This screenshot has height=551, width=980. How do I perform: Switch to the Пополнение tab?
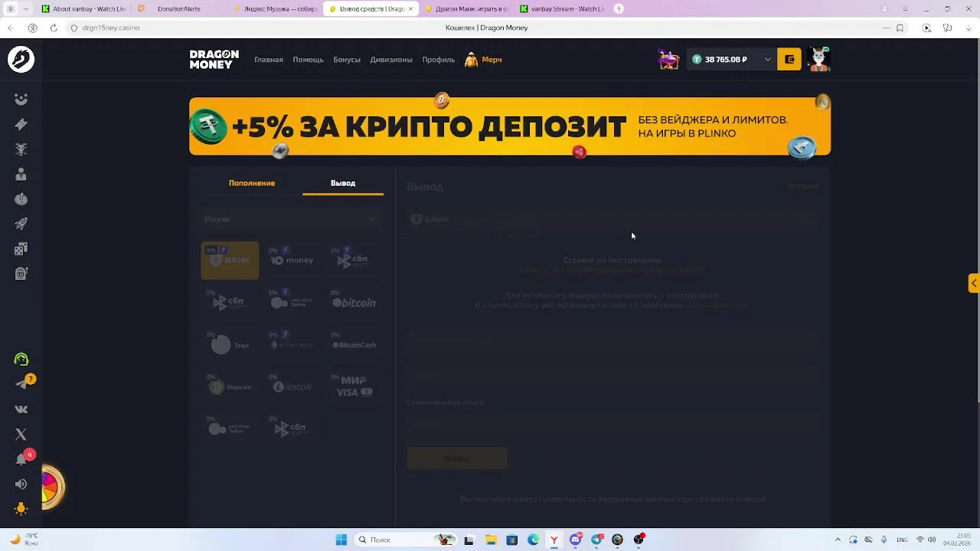[252, 183]
